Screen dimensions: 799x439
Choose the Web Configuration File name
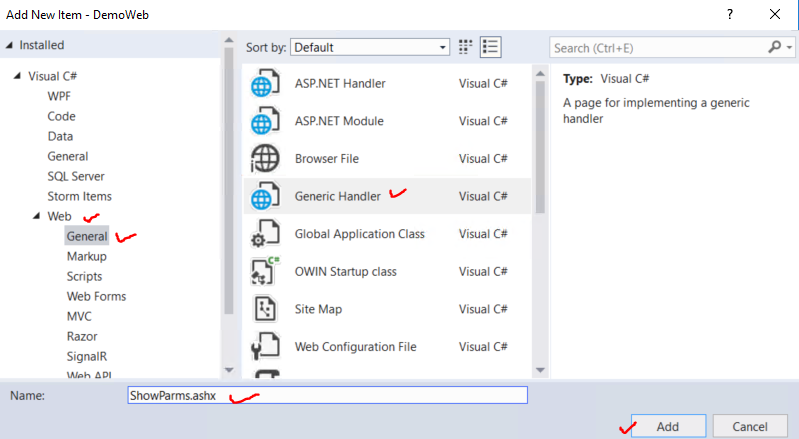click(355, 347)
